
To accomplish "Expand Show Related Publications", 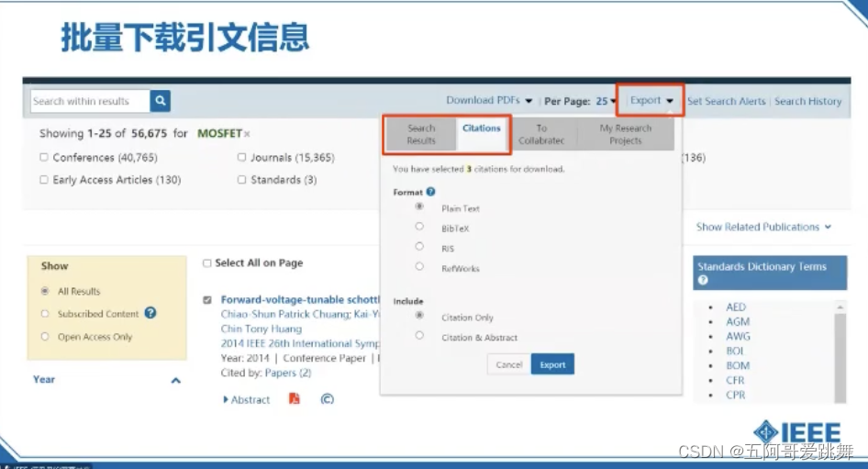I will 763,227.
